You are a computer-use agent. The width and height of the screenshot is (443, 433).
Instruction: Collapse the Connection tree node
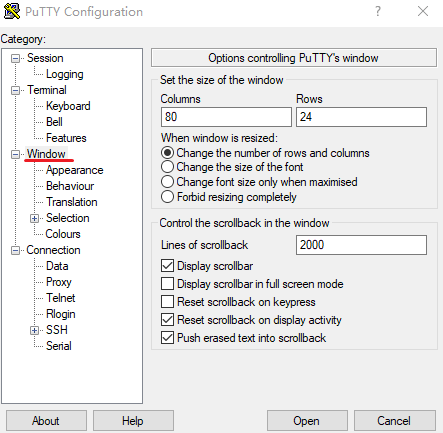tap(15, 250)
